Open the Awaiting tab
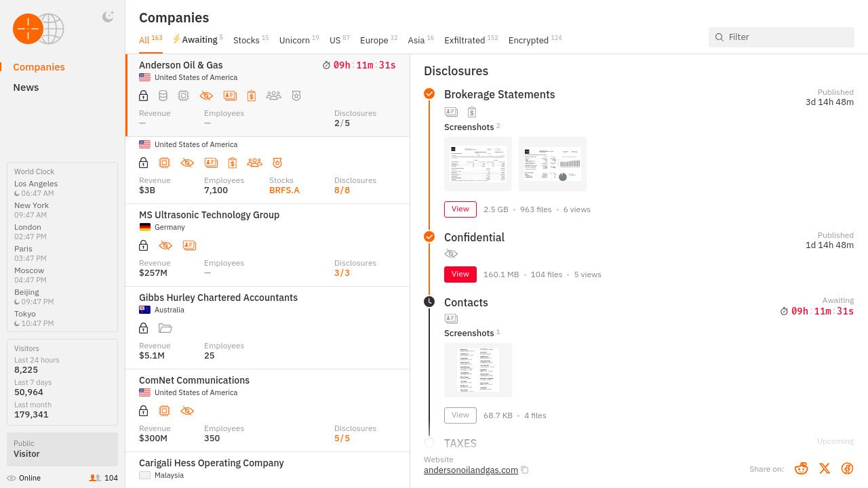 (x=199, y=40)
